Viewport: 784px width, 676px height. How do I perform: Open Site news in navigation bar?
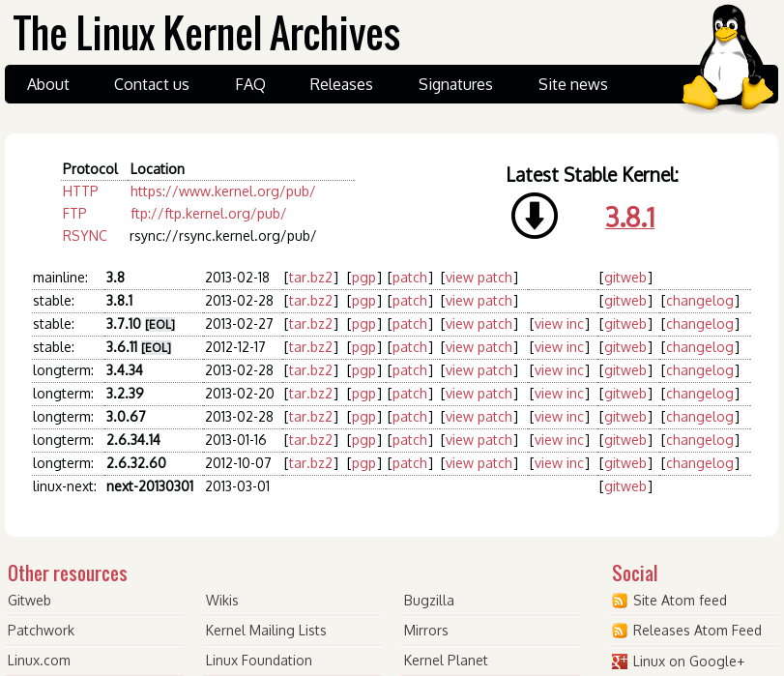point(573,84)
